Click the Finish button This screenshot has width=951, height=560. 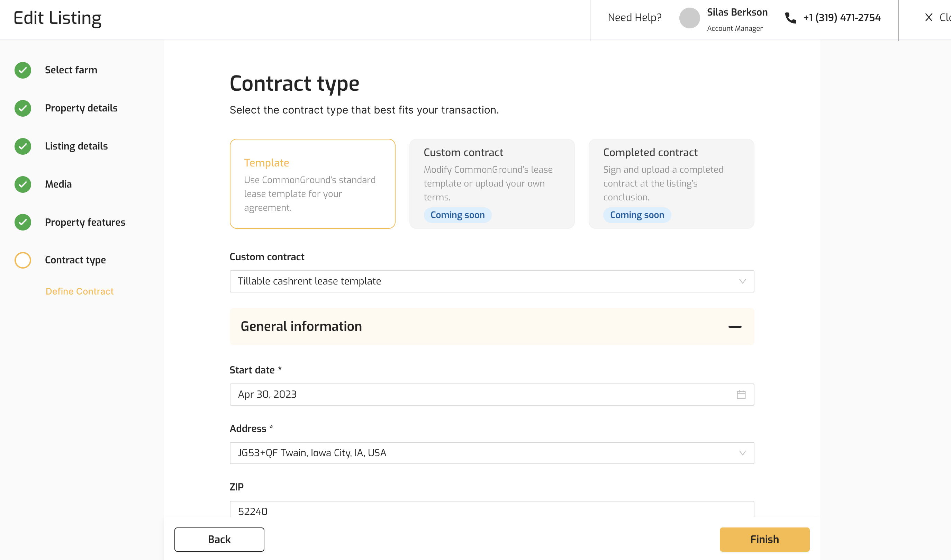pos(764,539)
